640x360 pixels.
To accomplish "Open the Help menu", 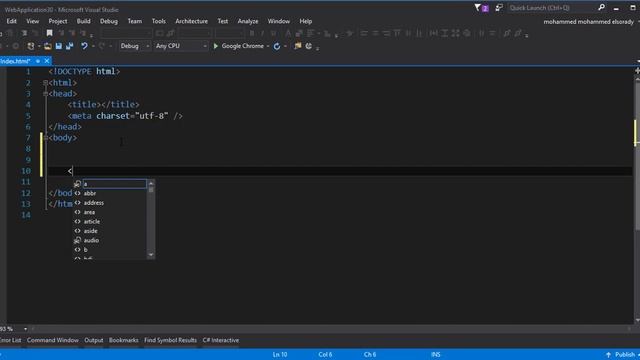I will click(306, 21).
